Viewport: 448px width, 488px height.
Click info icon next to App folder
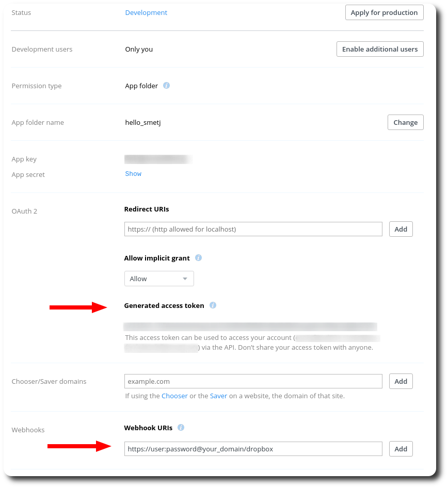point(167,85)
